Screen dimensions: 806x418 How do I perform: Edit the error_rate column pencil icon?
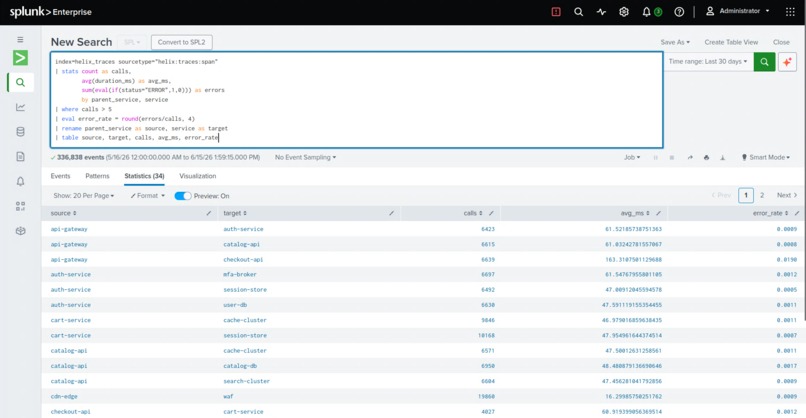(797, 213)
